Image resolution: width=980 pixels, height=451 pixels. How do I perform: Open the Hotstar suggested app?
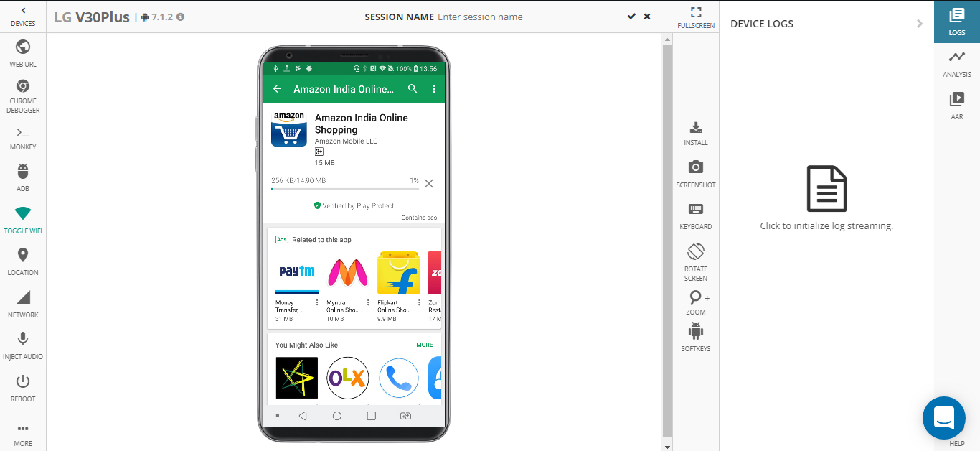(297, 378)
